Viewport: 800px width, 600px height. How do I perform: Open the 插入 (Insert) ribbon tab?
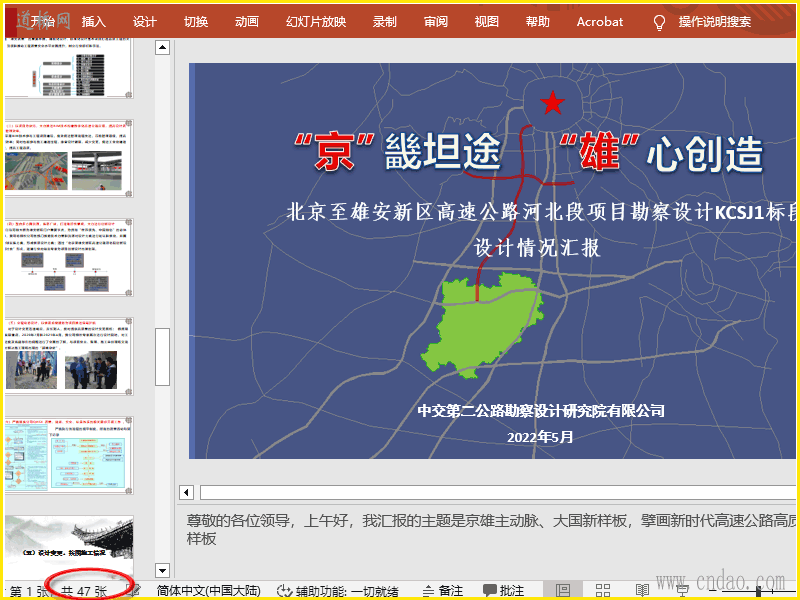click(x=93, y=21)
